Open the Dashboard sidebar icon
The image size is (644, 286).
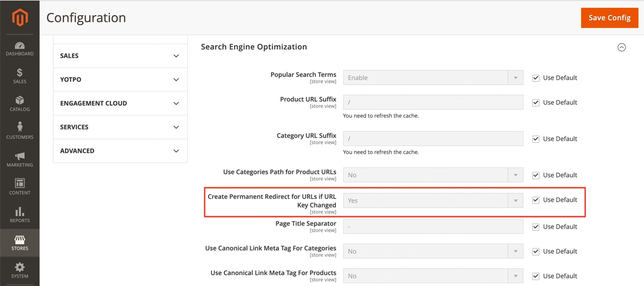[20, 46]
